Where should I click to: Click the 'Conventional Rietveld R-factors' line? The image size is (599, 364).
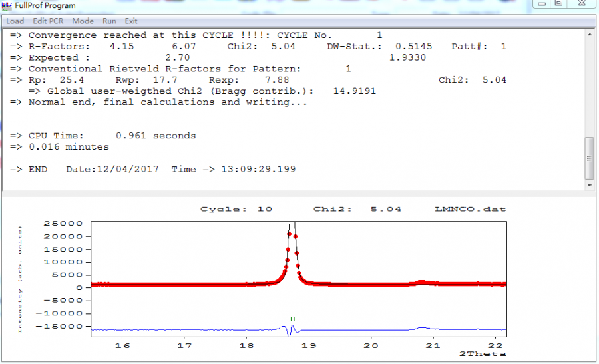[x=180, y=69]
